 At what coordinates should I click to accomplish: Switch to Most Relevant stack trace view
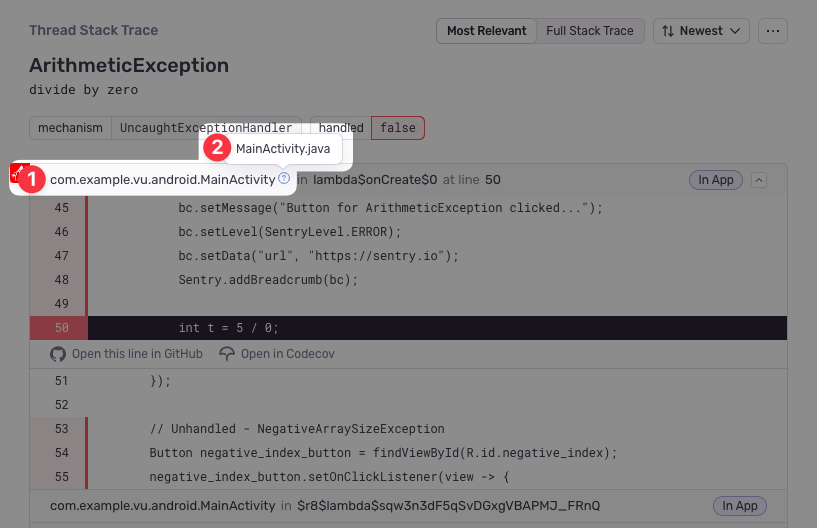pos(486,31)
